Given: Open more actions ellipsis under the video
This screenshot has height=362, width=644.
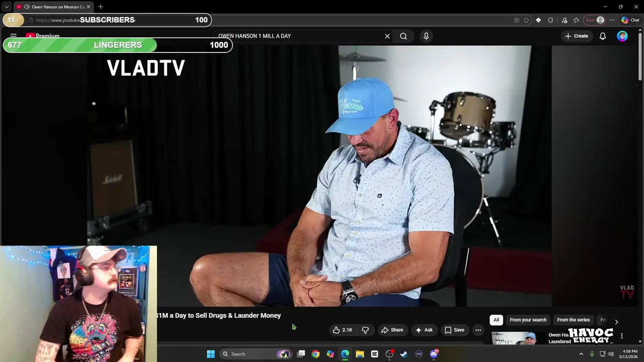Looking at the screenshot, I should (478, 330).
